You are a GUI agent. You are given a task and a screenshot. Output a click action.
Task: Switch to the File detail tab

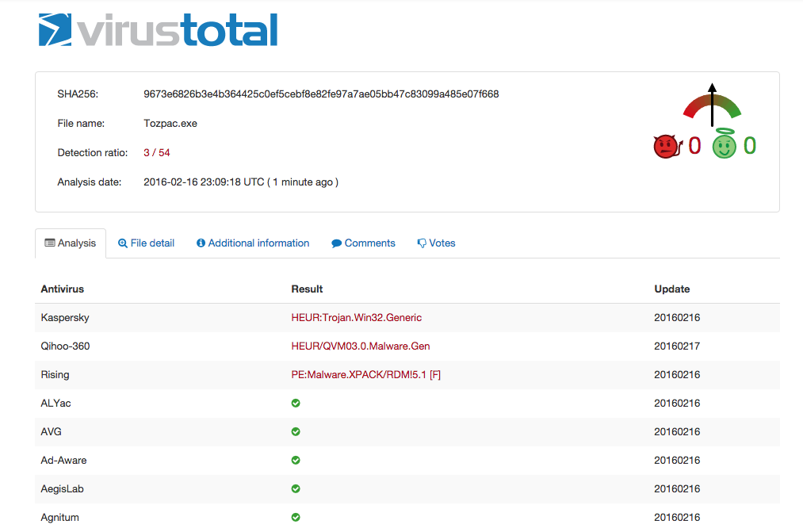[146, 243]
